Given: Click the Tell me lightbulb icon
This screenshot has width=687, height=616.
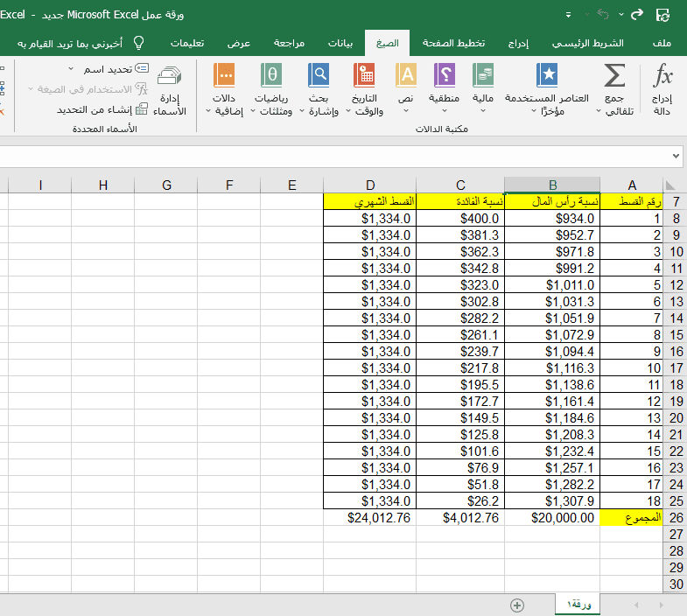Looking at the screenshot, I should (x=139, y=43).
